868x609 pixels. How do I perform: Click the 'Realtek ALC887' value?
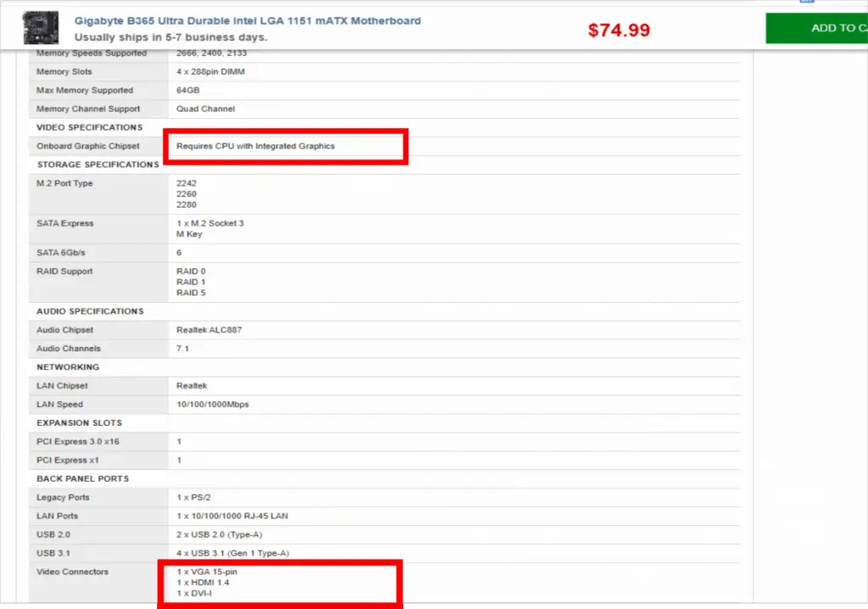click(209, 330)
